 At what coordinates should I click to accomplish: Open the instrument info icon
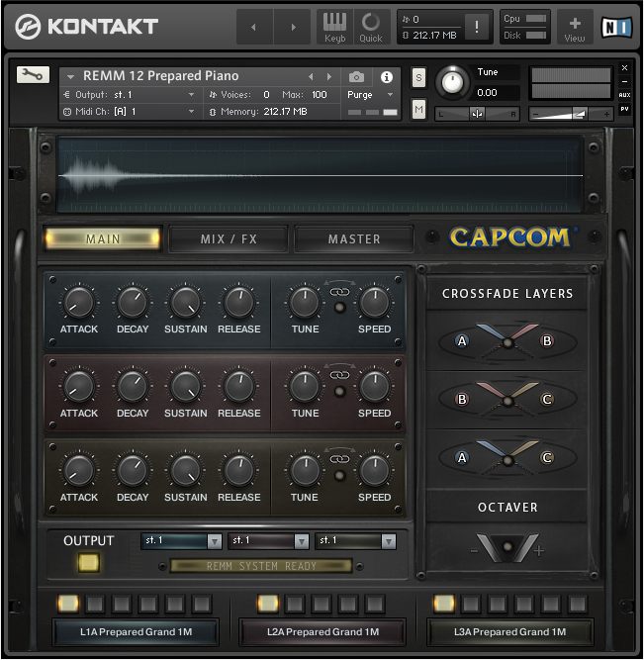click(387, 77)
